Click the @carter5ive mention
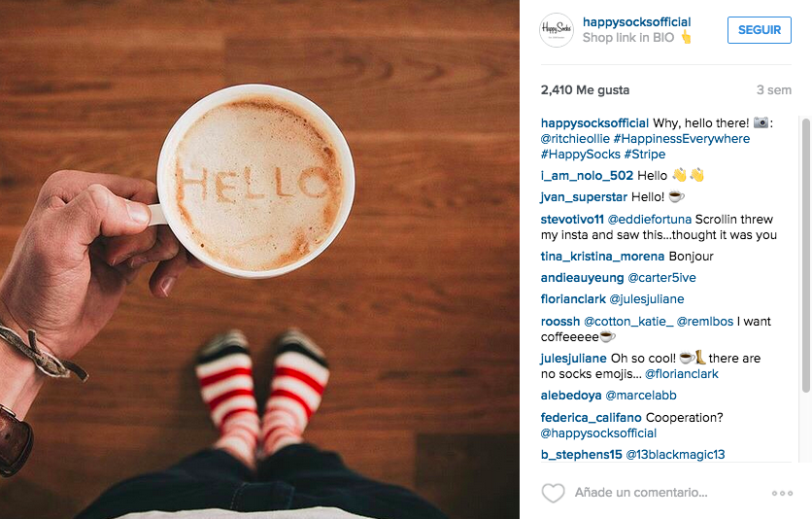The width and height of the screenshot is (812, 519). (661, 278)
